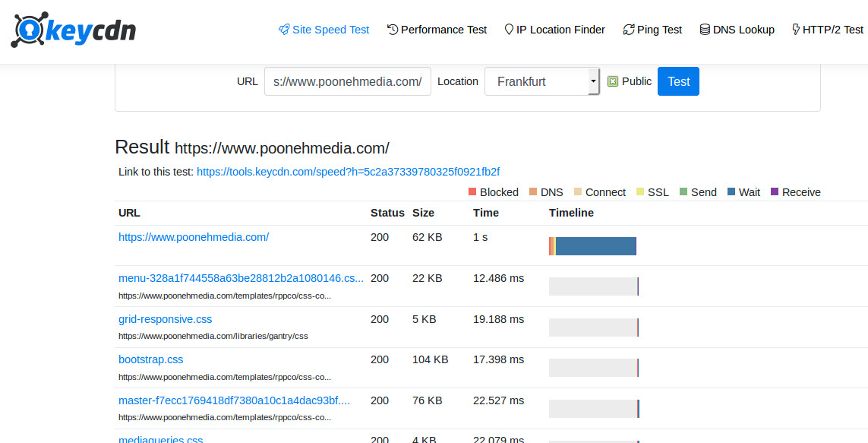
Task: Click the 19.188 ms time value
Action: tap(498, 319)
